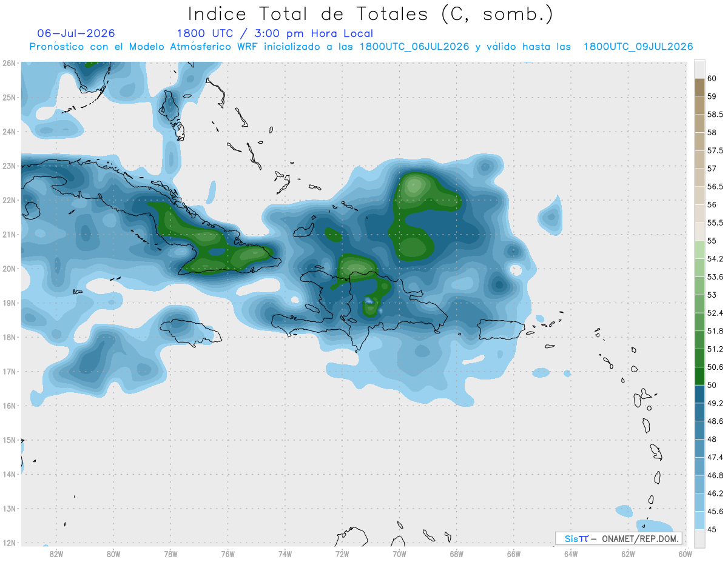
Task: Click the legend band between 46.2 and 46.8
Action: click(x=699, y=484)
